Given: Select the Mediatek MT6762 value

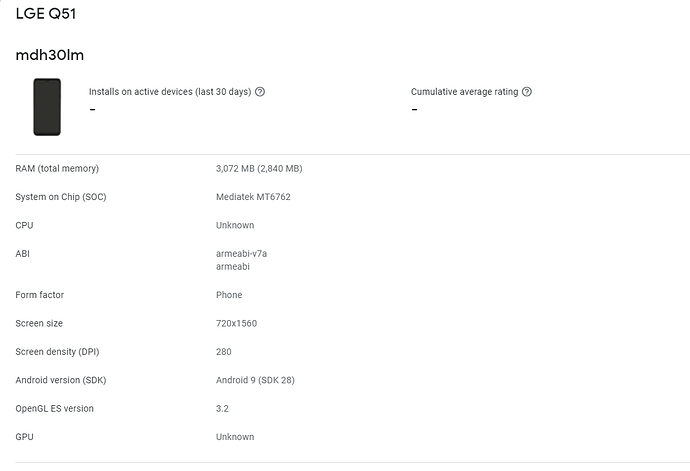Looking at the screenshot, I should click(253, 197).
